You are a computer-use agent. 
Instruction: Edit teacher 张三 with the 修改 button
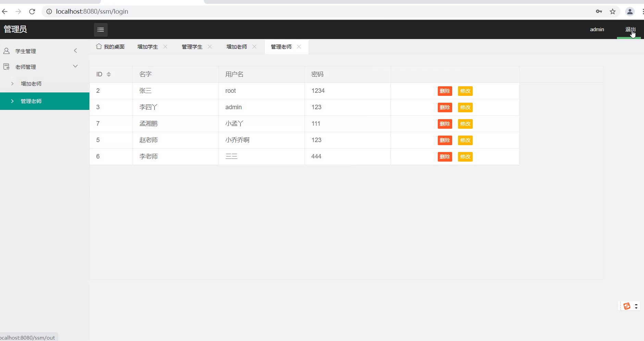465,91
